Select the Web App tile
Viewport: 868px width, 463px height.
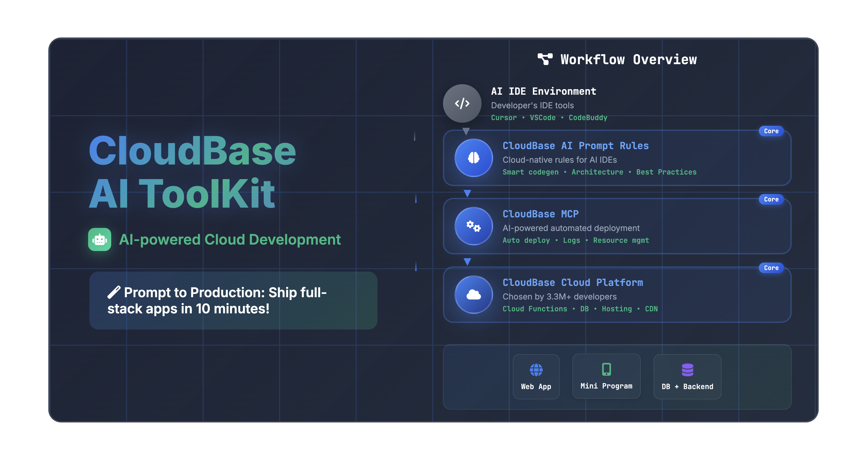[536, 377]
